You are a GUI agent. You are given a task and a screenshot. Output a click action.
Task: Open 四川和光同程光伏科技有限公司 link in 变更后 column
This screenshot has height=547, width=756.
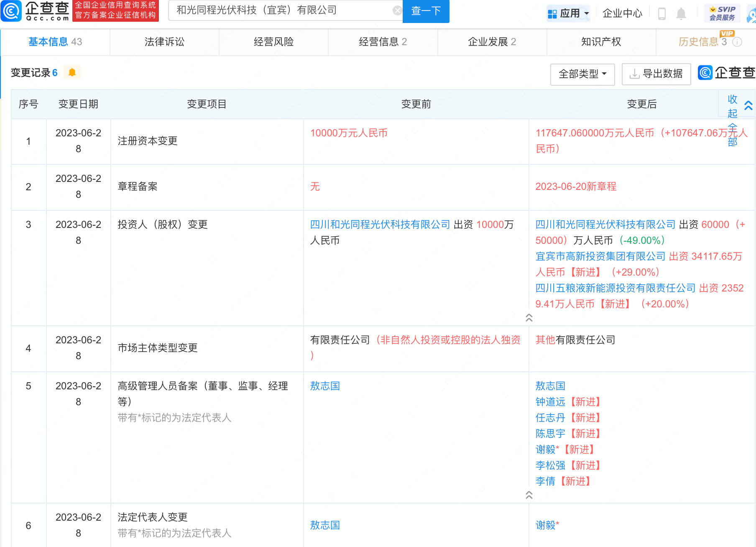(x=605, y=225)
